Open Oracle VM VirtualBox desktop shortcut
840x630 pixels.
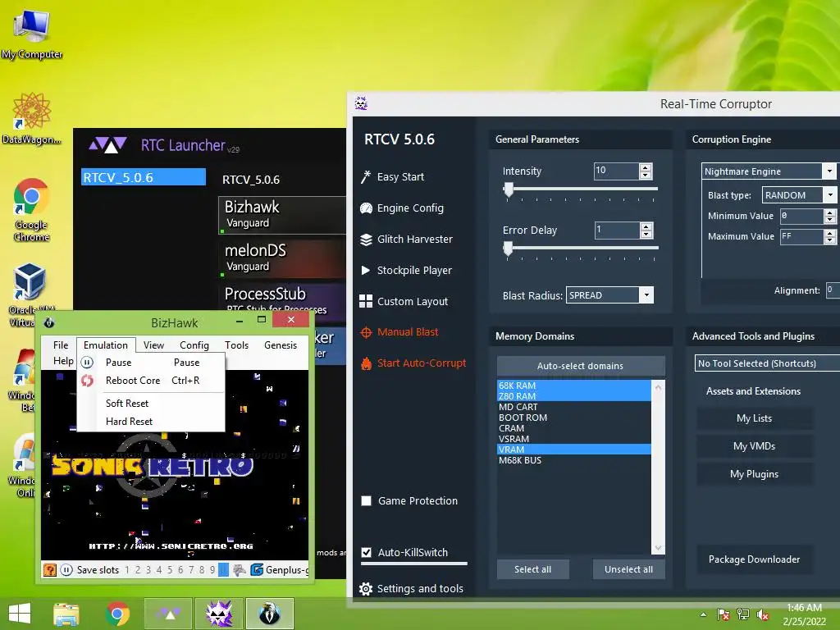click(x=30, y=294)
